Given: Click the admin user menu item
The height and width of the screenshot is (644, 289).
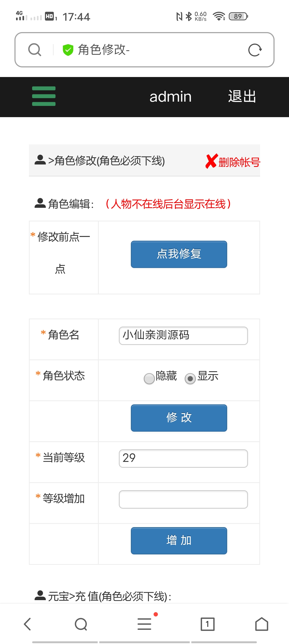Looking at the screenshot, I should coord(170,97).
